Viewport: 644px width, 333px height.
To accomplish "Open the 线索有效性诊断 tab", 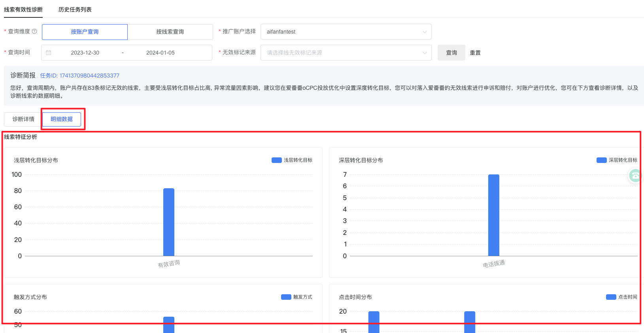I will point(23,9).
